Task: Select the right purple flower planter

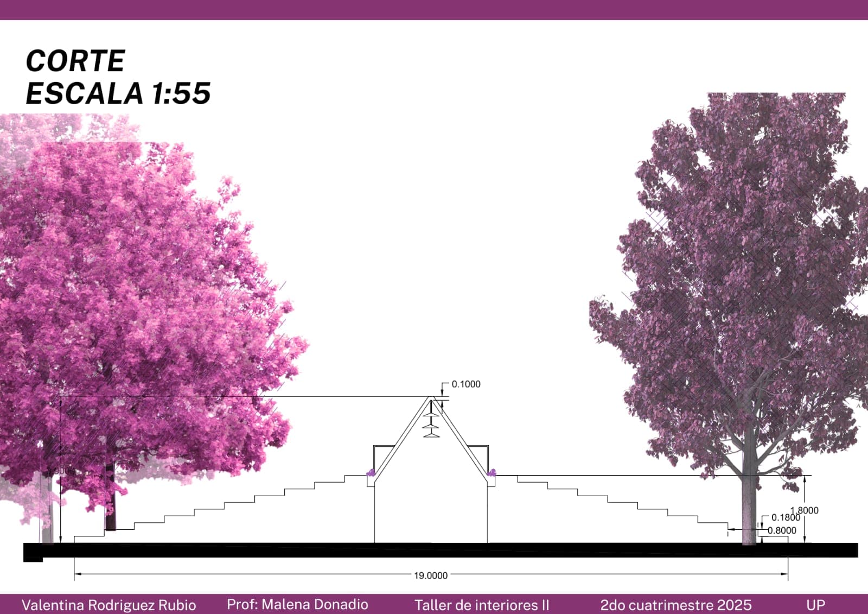Action: (x=491, y=473)
